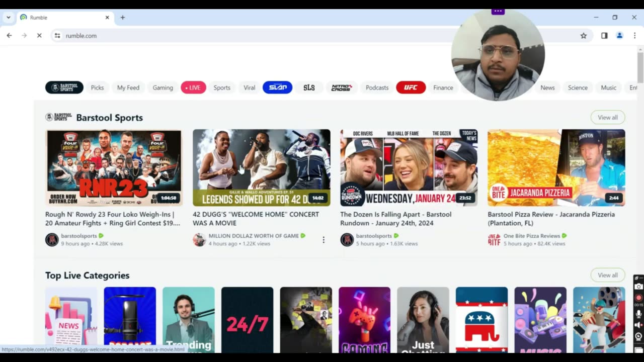This screenshot has width=644, height=362.
Task: Select the Science category
Action: 578,87
